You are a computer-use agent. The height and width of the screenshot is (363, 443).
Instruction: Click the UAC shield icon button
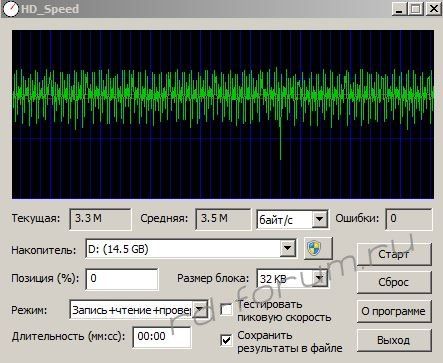[318, 249]
